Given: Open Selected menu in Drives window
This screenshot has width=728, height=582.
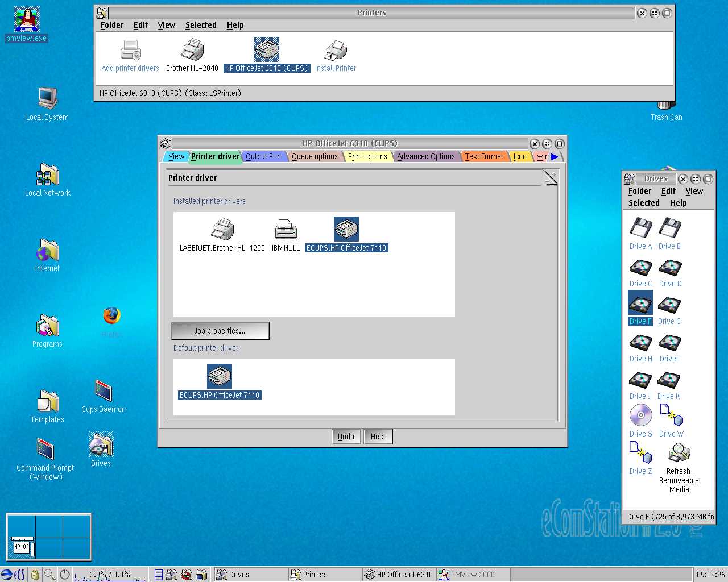Looking at the screenshot, I should pos(644,203).
